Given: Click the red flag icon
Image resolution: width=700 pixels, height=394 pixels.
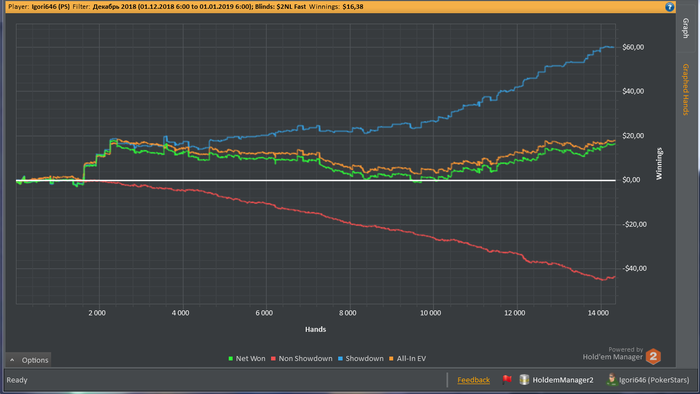Looking at the screenshot, I should coord(507,379).
